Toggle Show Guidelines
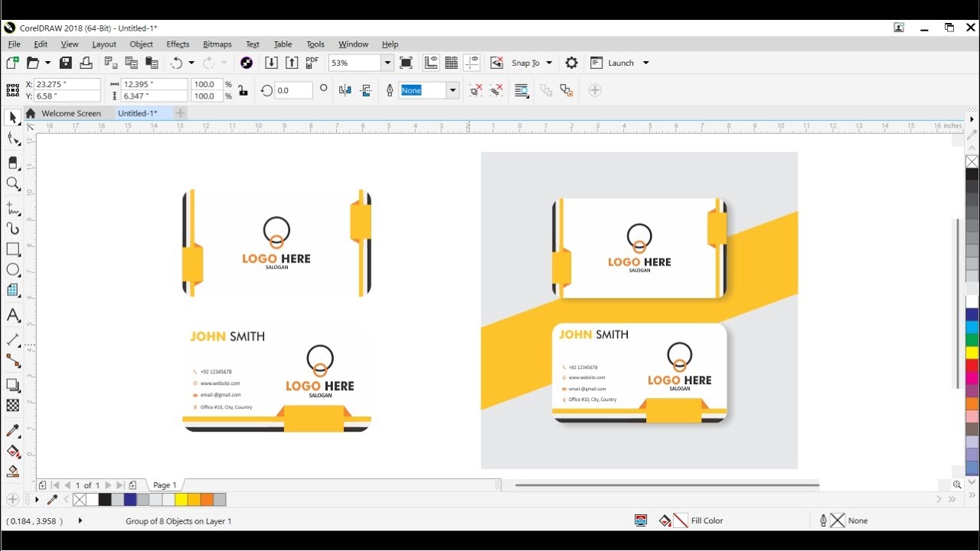980x551 pixels. [x=472, y=63]
